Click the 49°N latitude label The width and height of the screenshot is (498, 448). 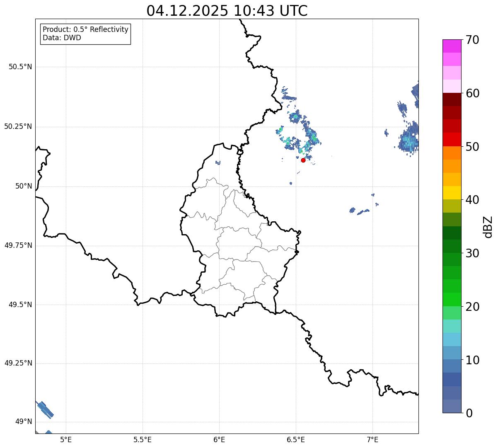click(24, 421)
